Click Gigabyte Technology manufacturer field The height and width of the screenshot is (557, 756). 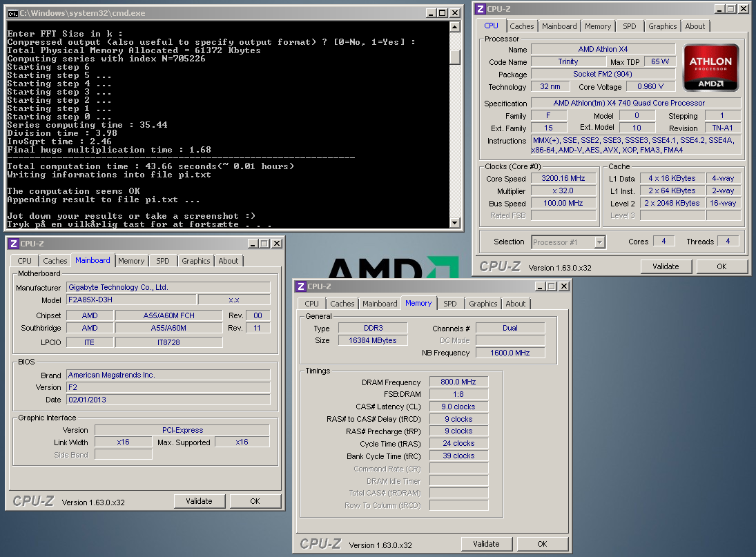[x=168, y=287]
